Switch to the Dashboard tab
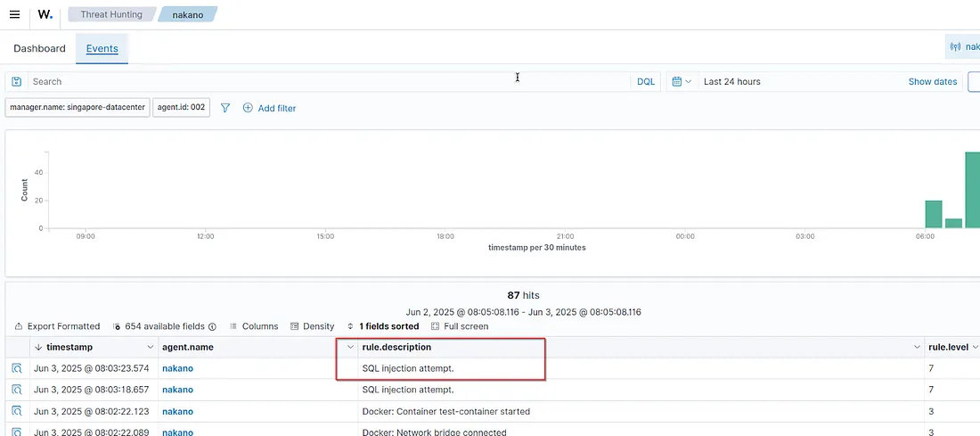 (x=39, y=48)
